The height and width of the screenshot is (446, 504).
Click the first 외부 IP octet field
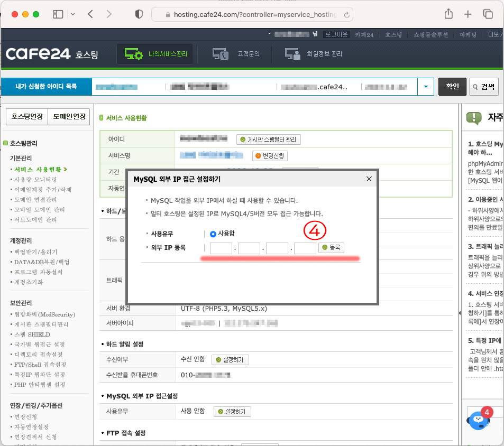click(221, 248)
